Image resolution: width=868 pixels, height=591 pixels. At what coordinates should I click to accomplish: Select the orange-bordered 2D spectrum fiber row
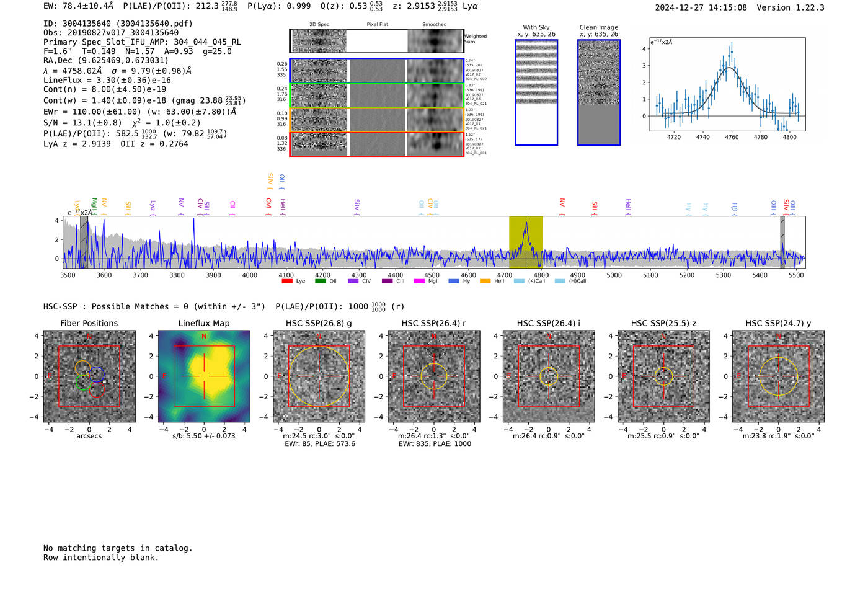(376, 120)
